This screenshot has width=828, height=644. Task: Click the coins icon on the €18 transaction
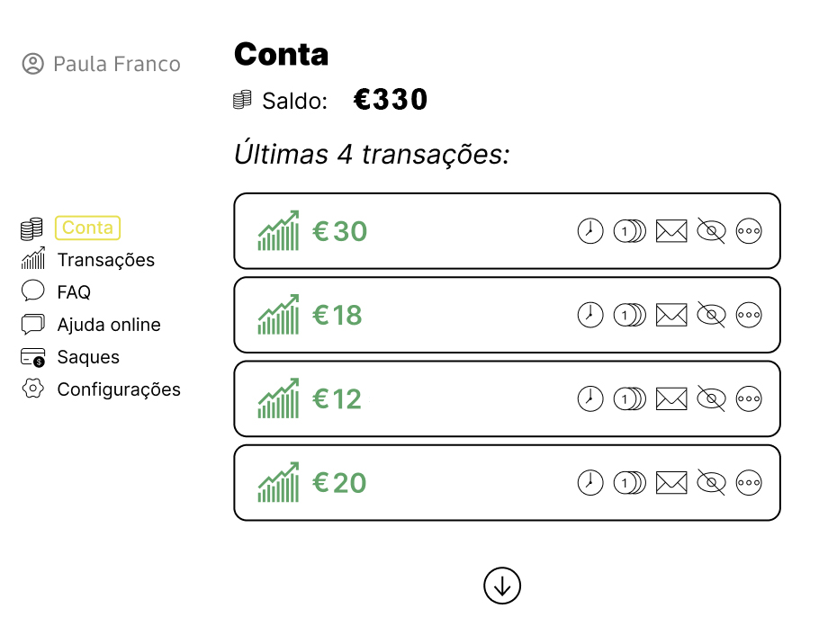tap(629, 315)
